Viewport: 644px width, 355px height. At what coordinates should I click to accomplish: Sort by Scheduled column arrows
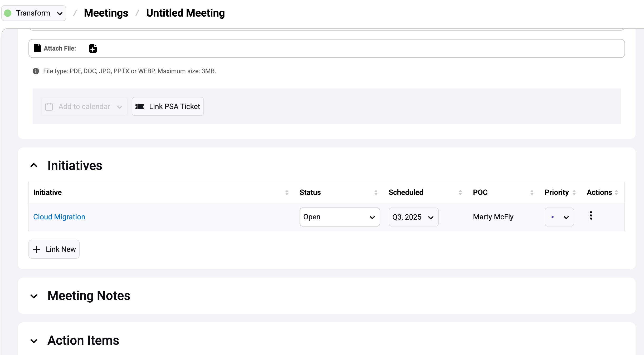click(460, 193)
